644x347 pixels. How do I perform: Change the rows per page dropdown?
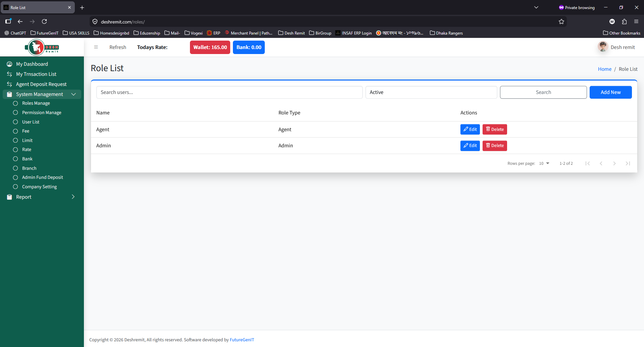544,163
